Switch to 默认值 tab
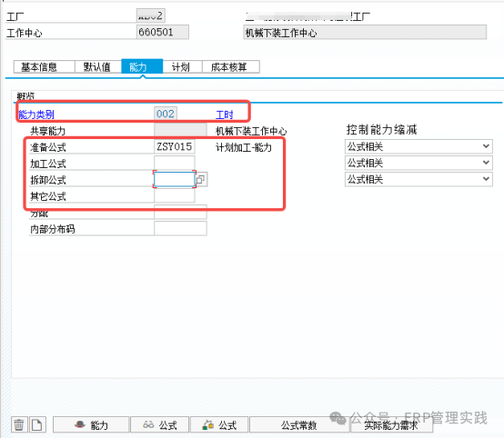The width and height of the screenshot is (504, 438). [x=98, y=67]
